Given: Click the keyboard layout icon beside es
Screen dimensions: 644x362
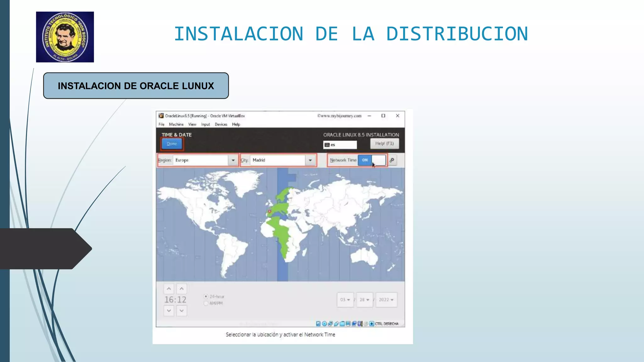Looking at the screenshot, I should [x=327, y=145].
